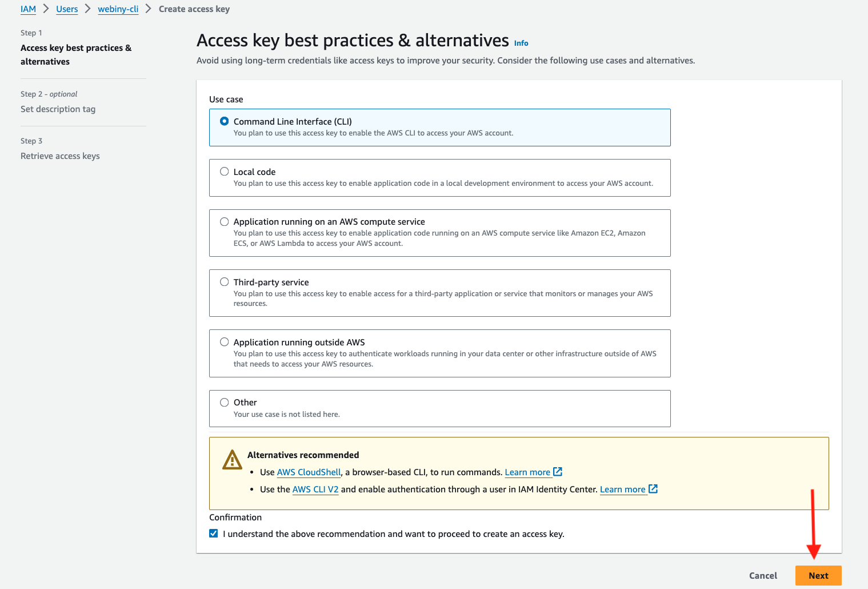Go to Step 2 Set description tag

click(58, 109)
